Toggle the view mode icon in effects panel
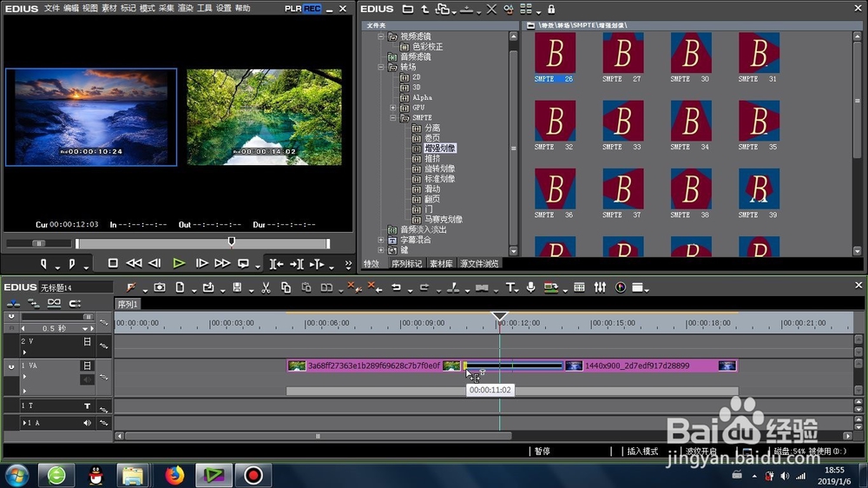The height and width of the screenshot is (488, 868). coord(526,10)
